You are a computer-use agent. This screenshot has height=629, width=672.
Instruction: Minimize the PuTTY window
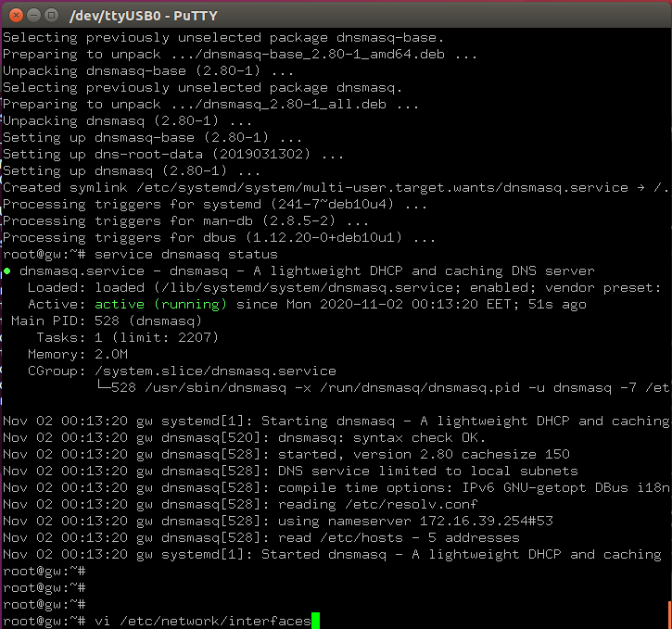point(34,16)
